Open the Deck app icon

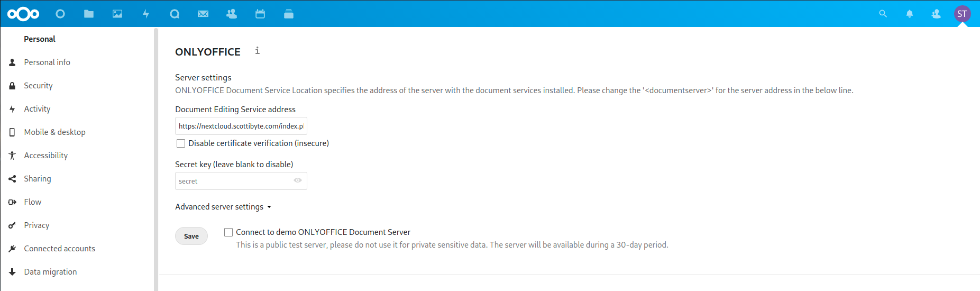point(289,14)
